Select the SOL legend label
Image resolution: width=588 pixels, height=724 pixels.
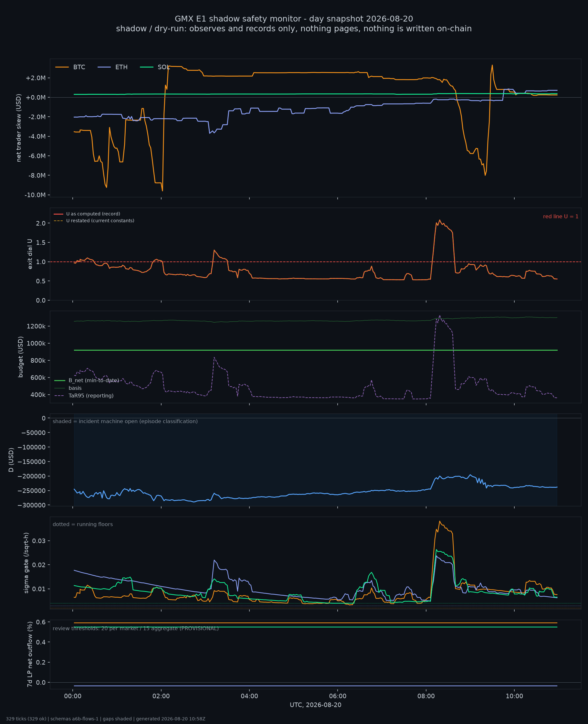tap(163, 67)
